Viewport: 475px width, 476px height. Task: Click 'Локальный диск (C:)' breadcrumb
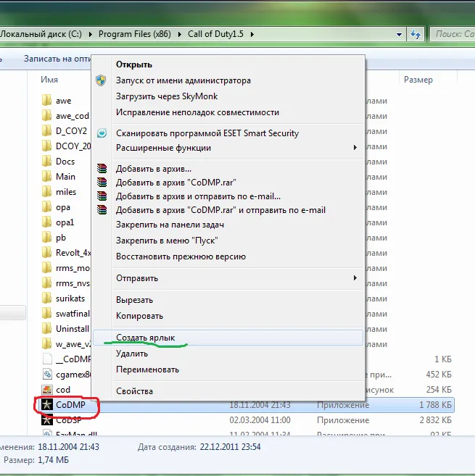[41, 34]
